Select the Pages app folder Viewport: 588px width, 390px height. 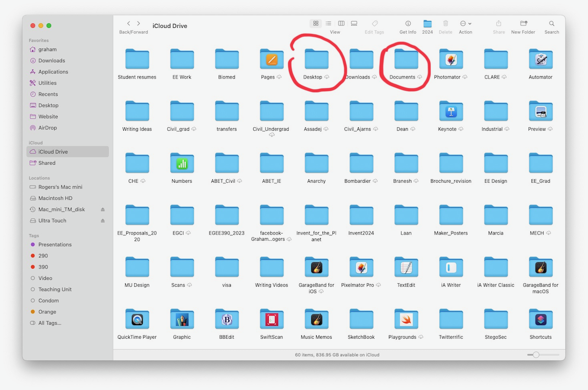point(272,59)
